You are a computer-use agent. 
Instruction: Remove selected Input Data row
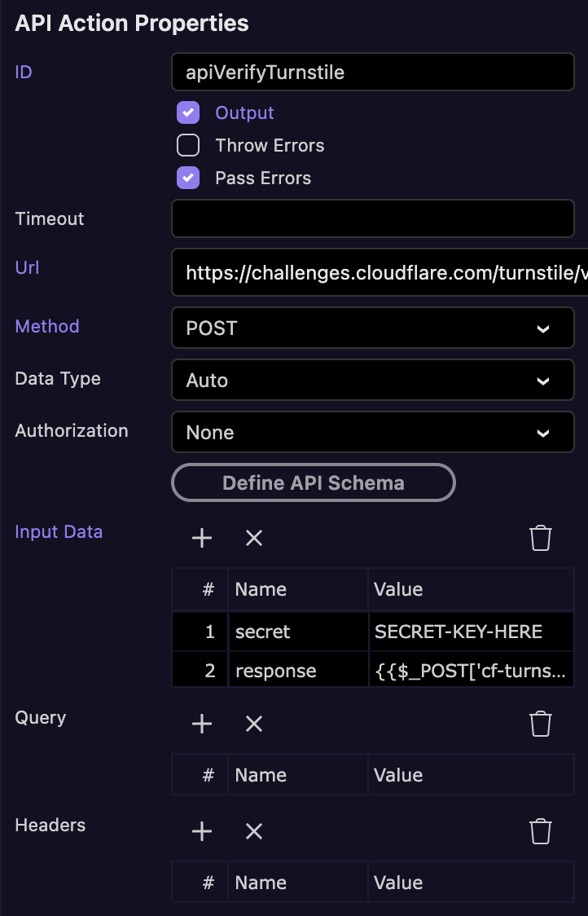254,538
